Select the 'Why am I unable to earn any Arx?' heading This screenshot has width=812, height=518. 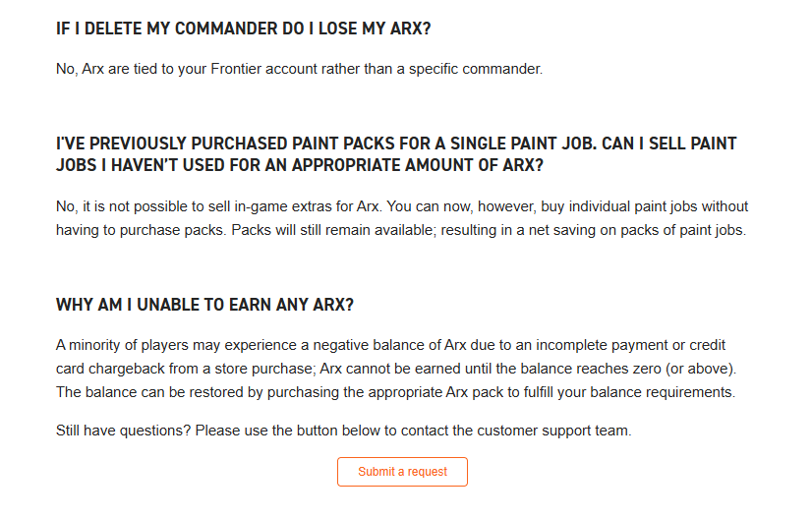204,305
